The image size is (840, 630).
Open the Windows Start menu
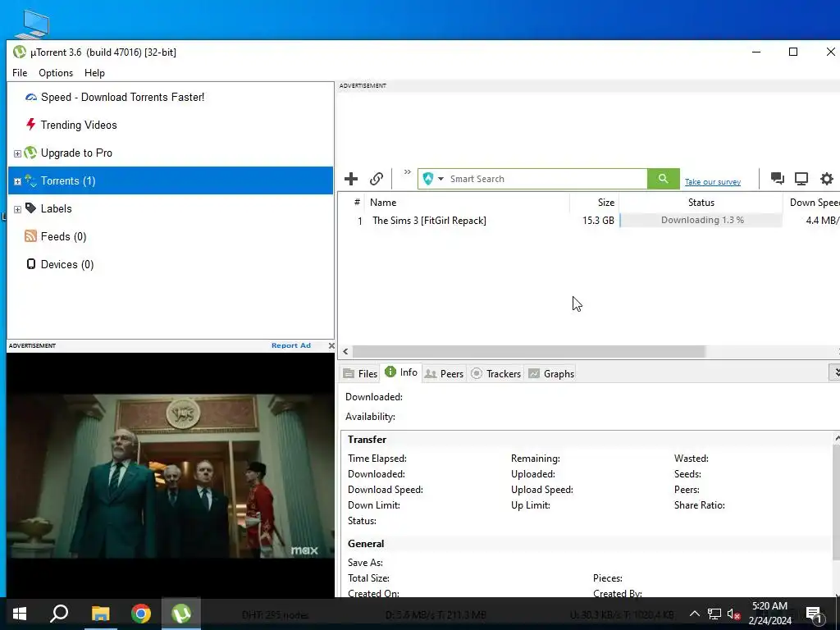(x=20, y=614)
